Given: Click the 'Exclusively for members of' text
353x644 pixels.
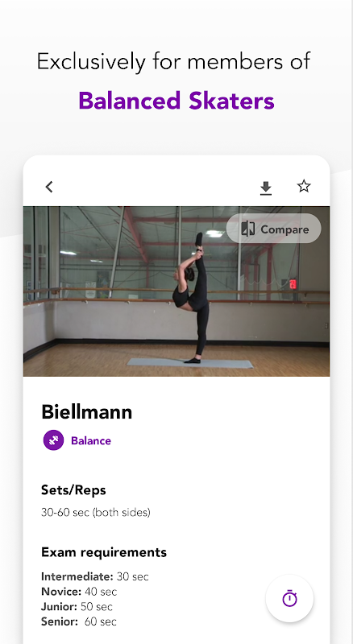Looking at the screenshot, I should pos(173,62).
